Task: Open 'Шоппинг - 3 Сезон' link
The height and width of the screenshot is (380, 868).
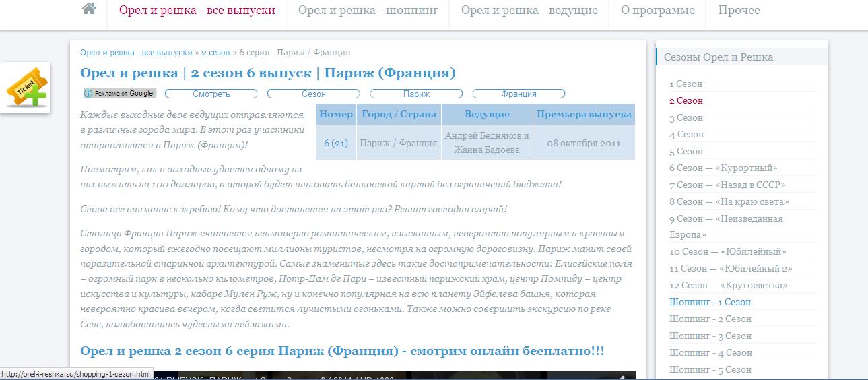Action: [x=710, y=336]
